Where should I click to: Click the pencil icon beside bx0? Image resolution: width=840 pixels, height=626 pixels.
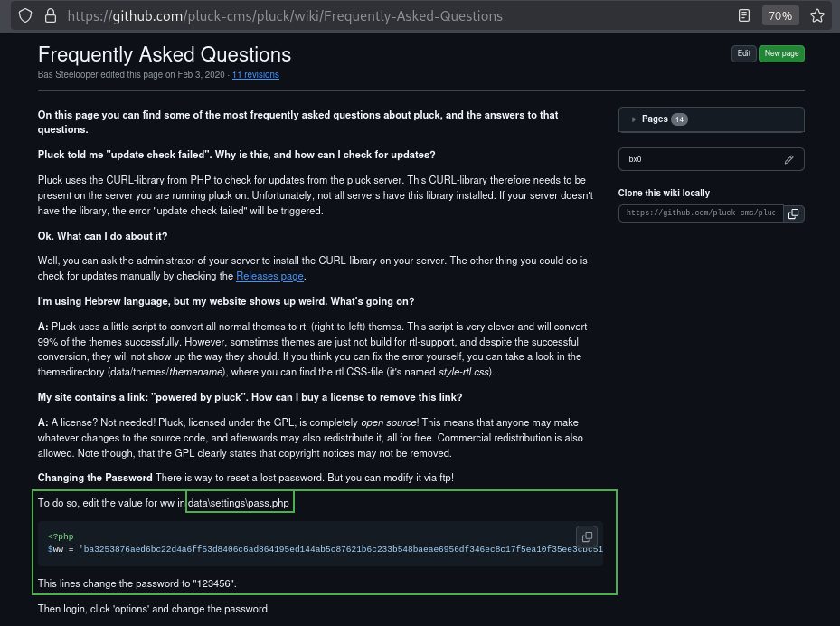pos(789,160)
